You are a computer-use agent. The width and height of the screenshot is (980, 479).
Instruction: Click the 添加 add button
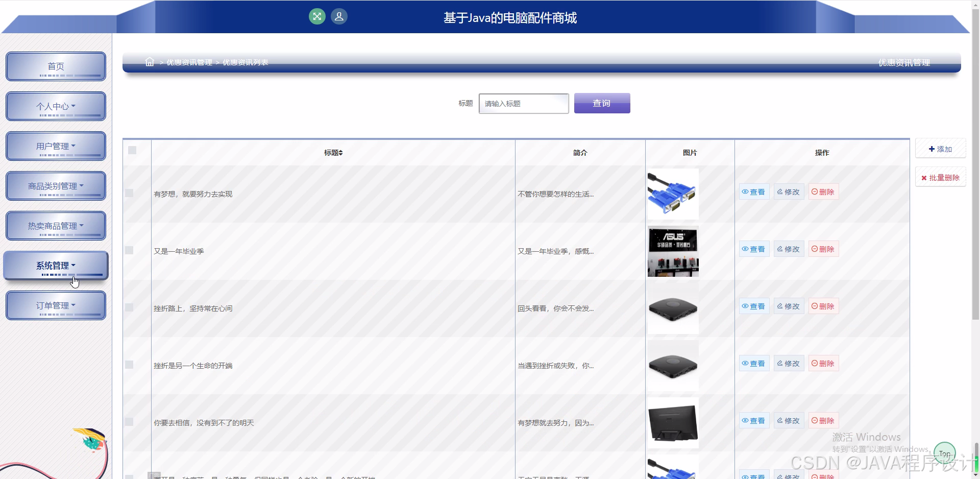(940, 149)
